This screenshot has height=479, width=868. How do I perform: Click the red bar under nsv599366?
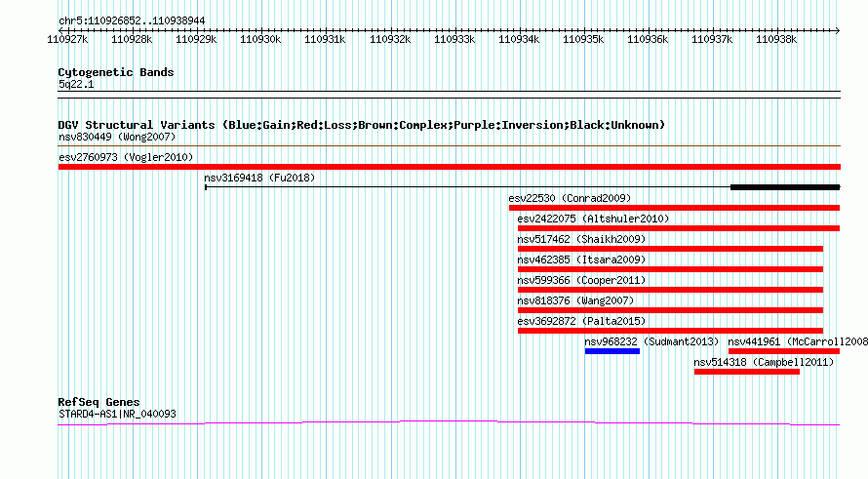coord(670,290)
